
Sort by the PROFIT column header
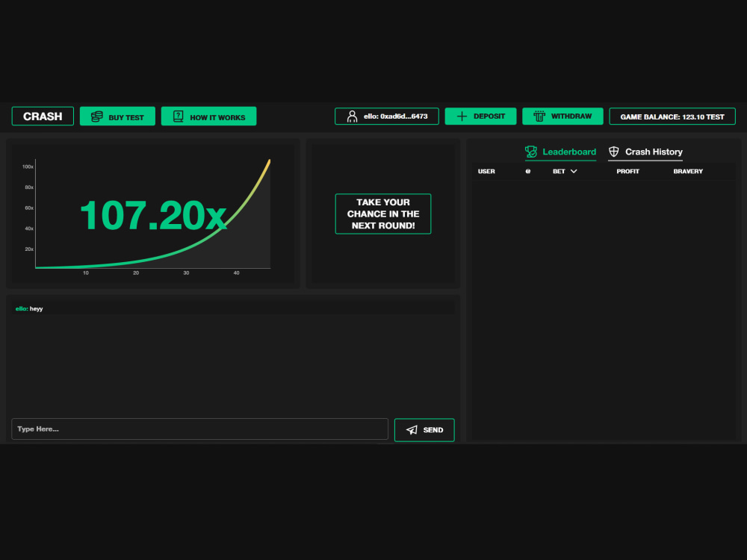tap(627, 172)
